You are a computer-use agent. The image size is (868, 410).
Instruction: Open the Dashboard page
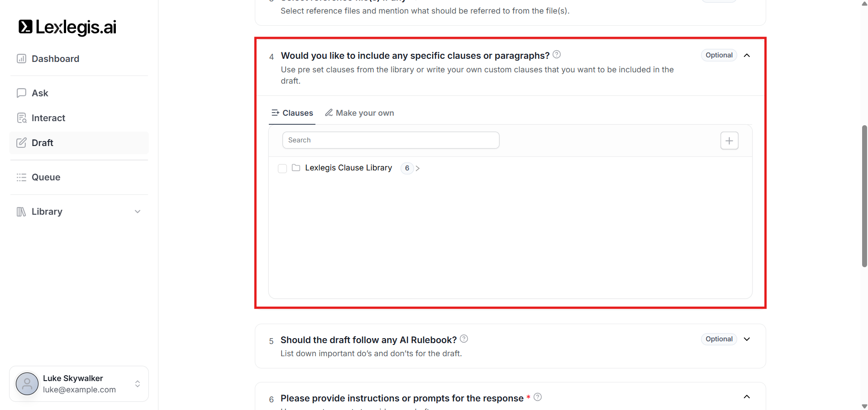click(55, 59)
